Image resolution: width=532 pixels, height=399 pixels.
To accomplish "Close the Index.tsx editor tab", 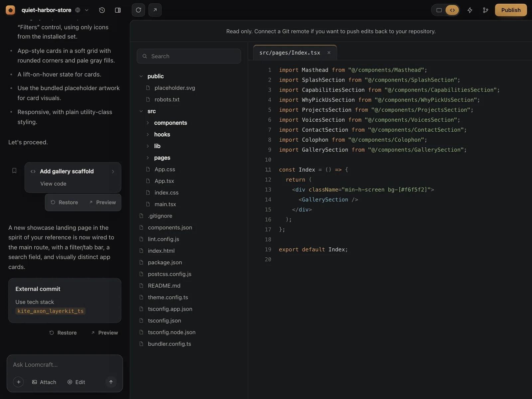I will click(329, 53).
